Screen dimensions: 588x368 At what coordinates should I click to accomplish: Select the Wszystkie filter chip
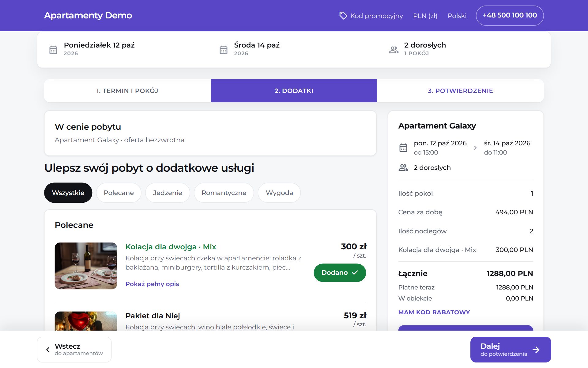pos(68,193)
